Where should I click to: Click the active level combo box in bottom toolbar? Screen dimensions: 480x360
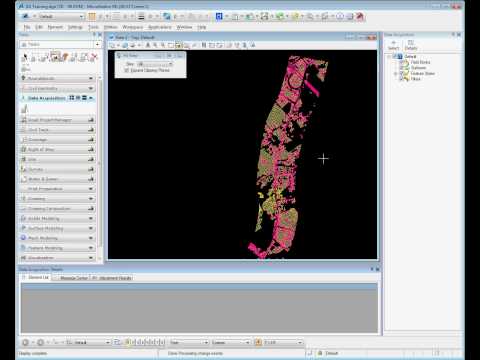(x=89, y=342)
